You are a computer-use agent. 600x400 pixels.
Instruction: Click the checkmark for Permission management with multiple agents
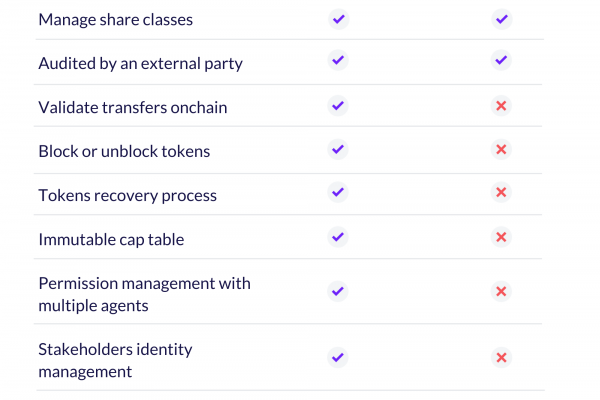[338, 292]
